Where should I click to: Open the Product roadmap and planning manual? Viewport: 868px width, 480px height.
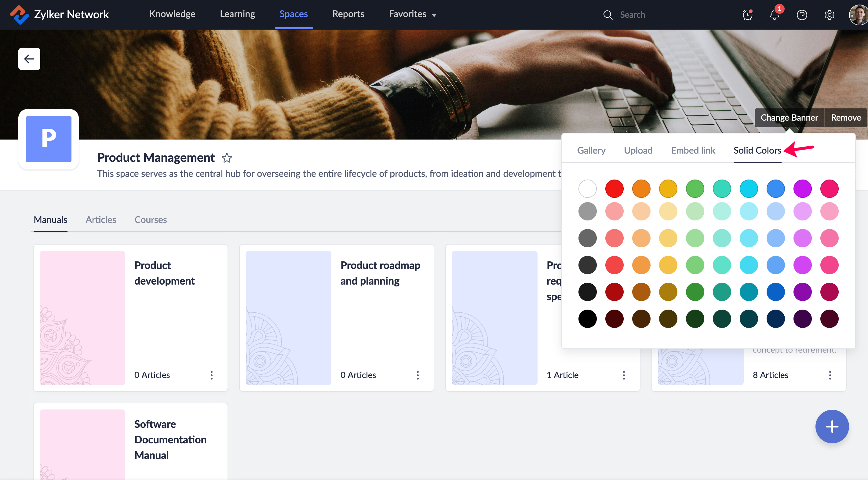point(380,273)
